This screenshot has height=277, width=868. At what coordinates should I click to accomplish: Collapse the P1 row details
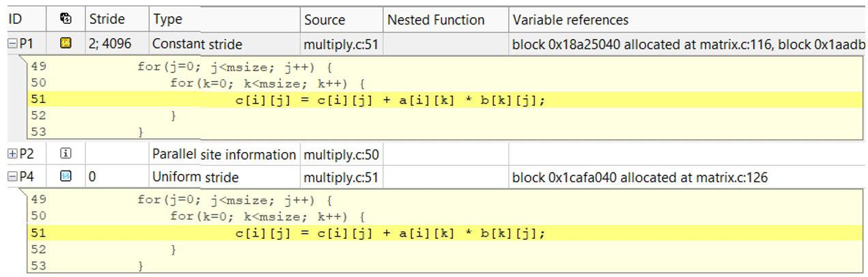(x=12, y=44)
